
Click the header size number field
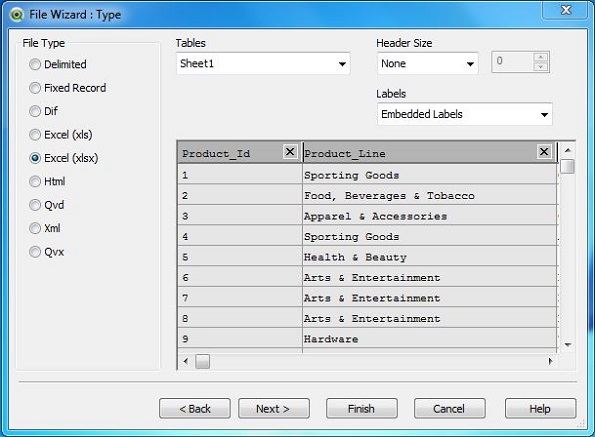pyautogui.click(x=513, y=62)
